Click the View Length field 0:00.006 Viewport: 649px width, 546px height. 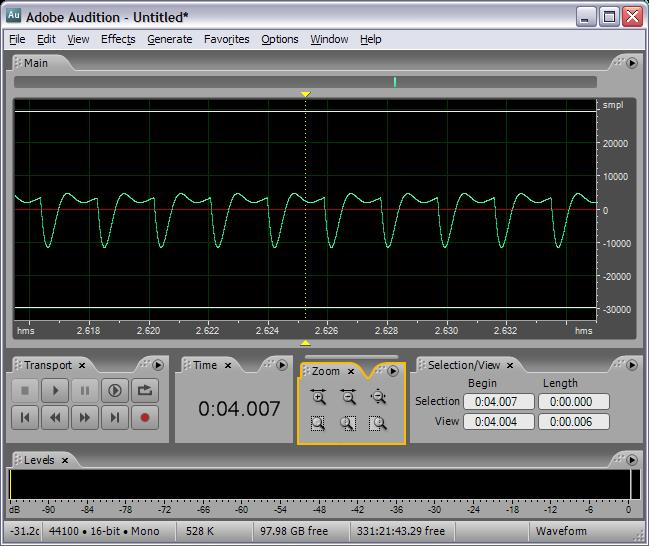(574, 422)
